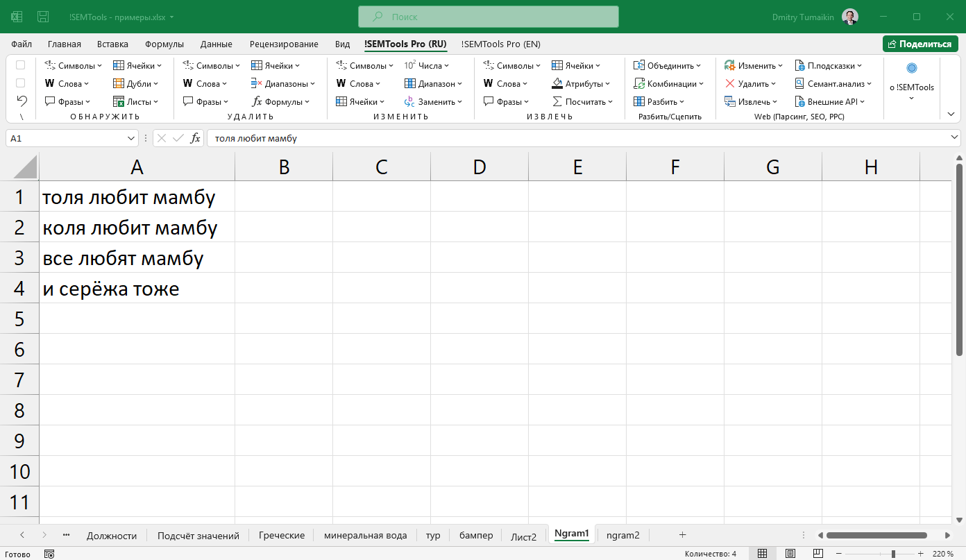Screen dimensions: 966x560
Task: Tick the upper checkbox above Undo arrow
Action: click(x=21, y=65)
